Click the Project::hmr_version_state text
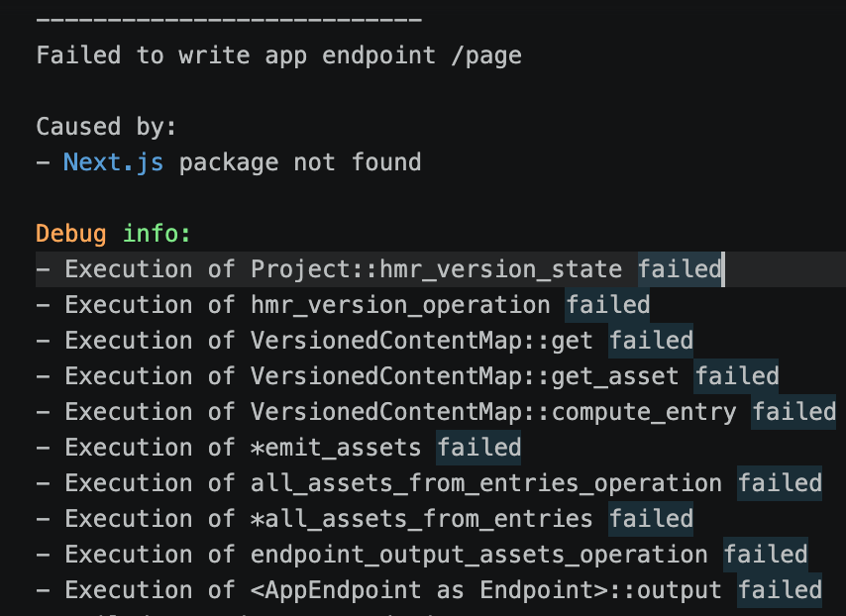This screenshot has height=616, width=846. (x=436, y=269)
